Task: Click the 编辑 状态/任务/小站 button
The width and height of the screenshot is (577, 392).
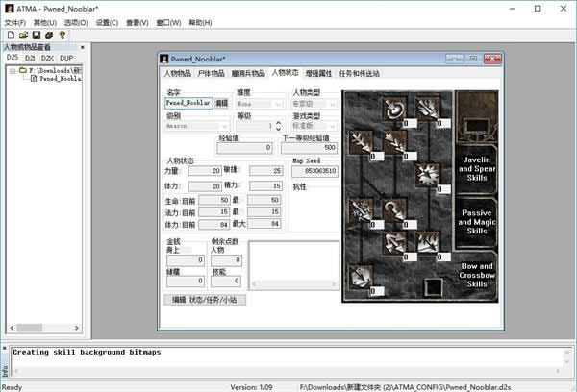Action: (x=205, y=300)
